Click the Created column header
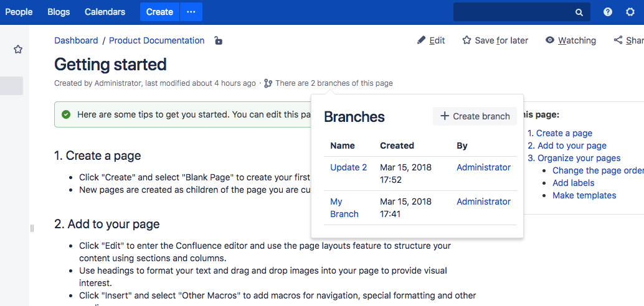This screenshot has width=644, height=306. pos(397,146)
